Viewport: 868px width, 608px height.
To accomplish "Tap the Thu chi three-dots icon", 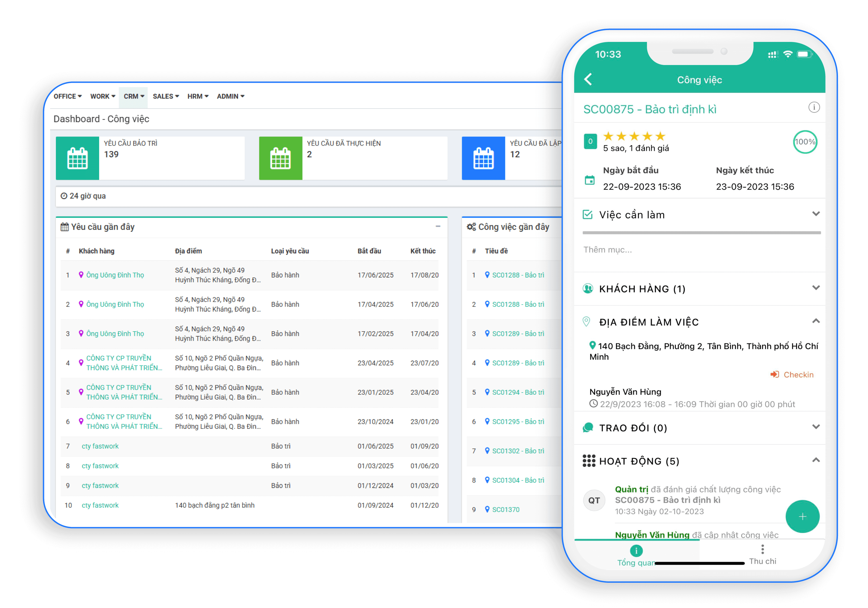I will [762, 549].
